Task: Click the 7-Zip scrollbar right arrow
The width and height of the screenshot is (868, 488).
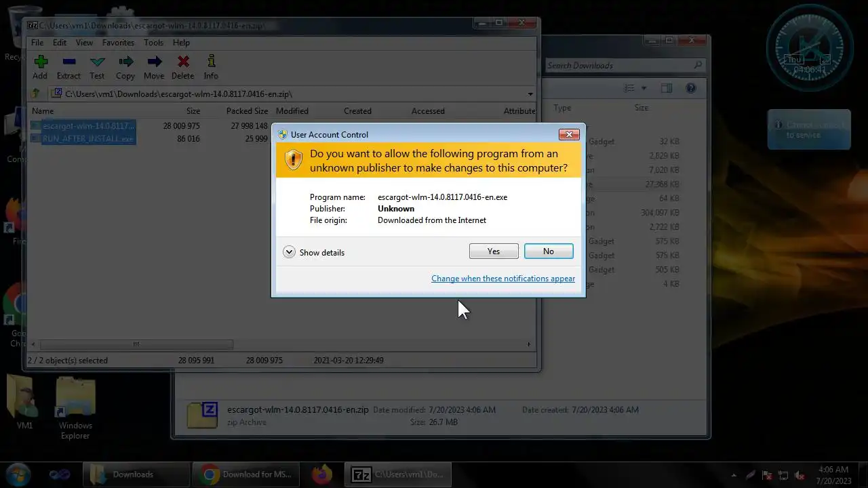Action: (530, 344)
